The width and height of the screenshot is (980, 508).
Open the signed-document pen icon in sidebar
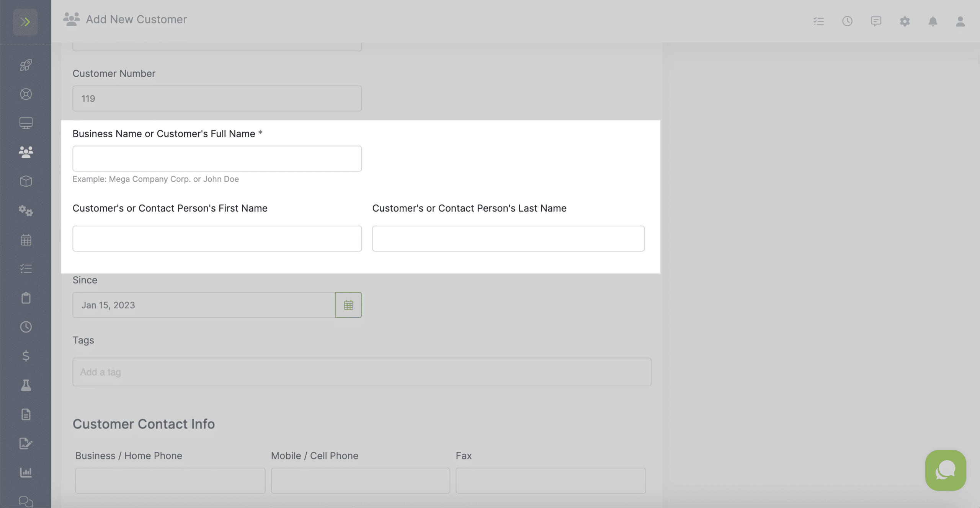tap(26, 443)
